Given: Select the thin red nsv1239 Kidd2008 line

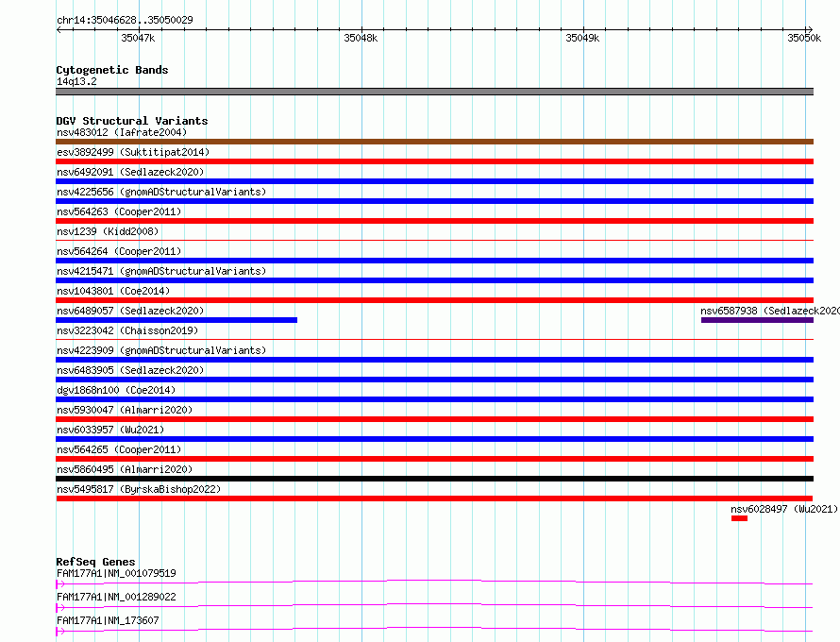Looking at the screenshot, I should pyautogui.click(x=434, y=240).
